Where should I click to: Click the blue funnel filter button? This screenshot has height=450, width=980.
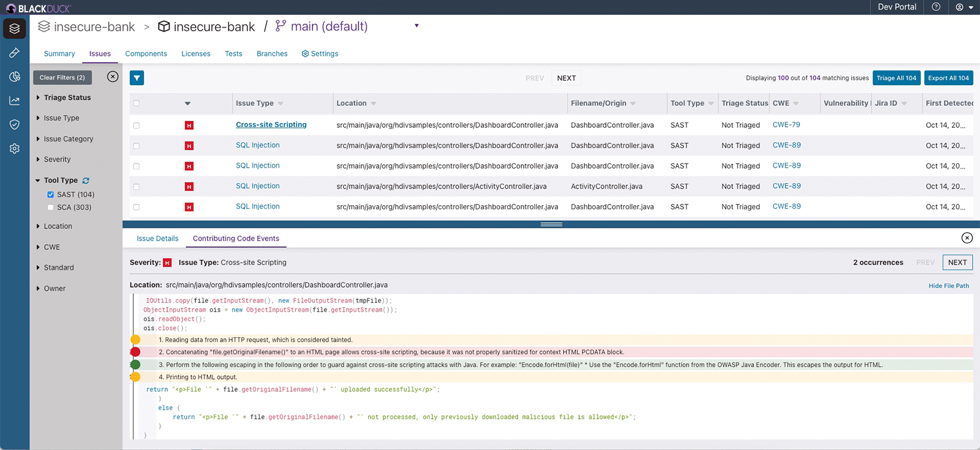[x=137, y=78]
